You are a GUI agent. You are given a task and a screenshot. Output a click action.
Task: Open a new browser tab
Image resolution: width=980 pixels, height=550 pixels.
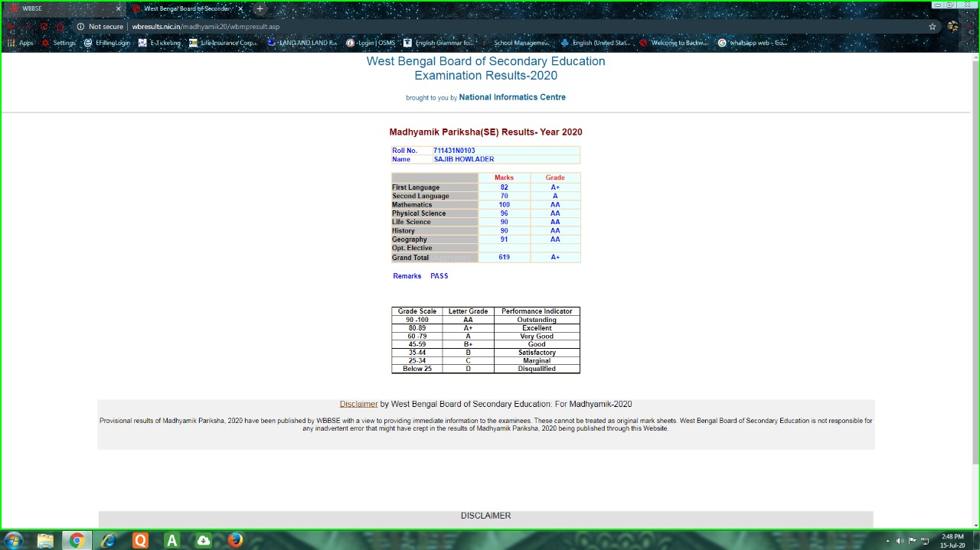[x=260, y=9]
